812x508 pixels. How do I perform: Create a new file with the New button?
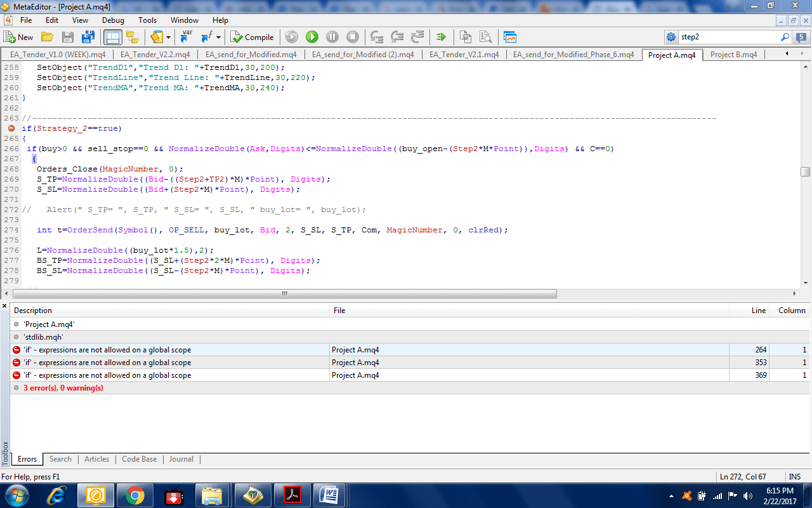coord(18,37)
